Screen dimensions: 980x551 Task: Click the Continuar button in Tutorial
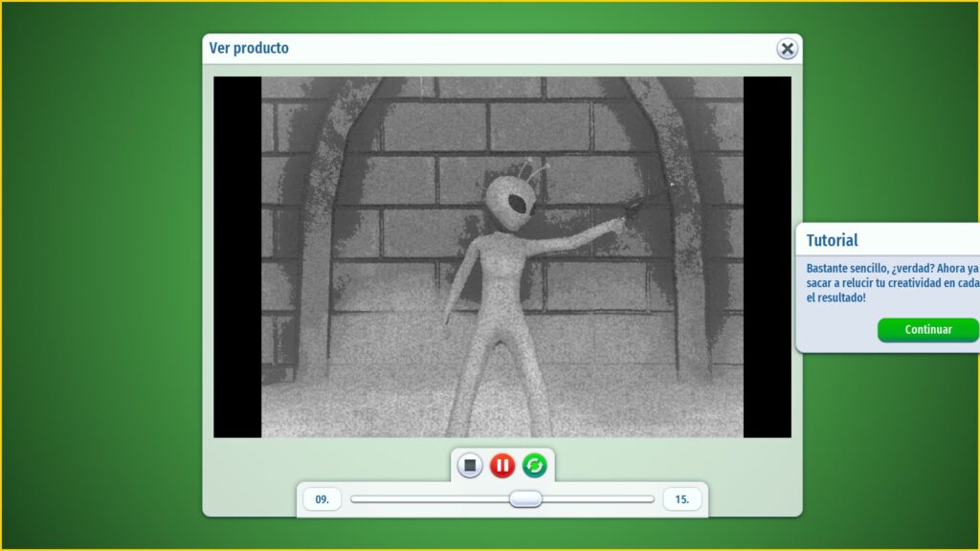(x=928, y=330)
